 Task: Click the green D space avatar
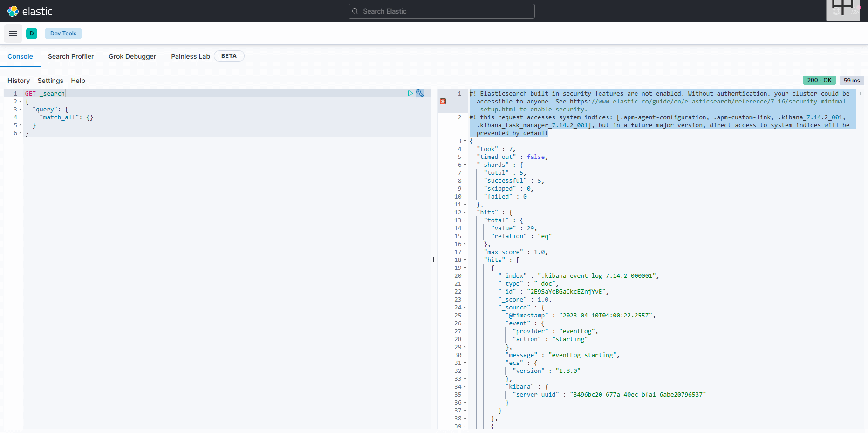pyautogui.click(x=32, y=34)
